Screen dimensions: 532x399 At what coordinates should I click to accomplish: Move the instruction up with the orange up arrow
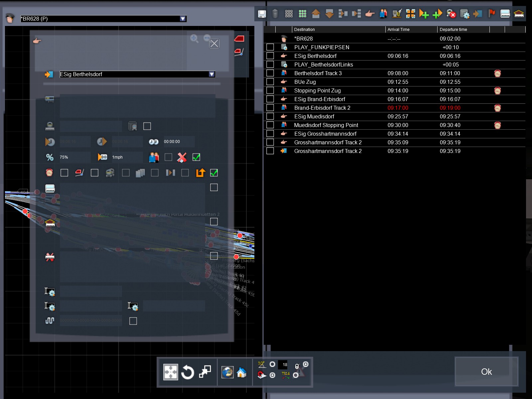pyautogui.click(x=316, y=14)
